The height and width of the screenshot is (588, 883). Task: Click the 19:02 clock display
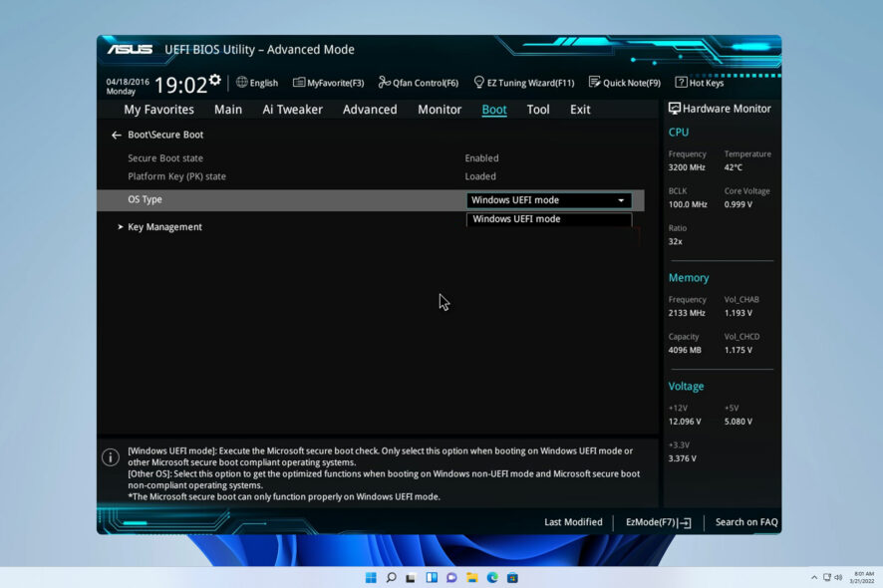[x=180, y=85]
